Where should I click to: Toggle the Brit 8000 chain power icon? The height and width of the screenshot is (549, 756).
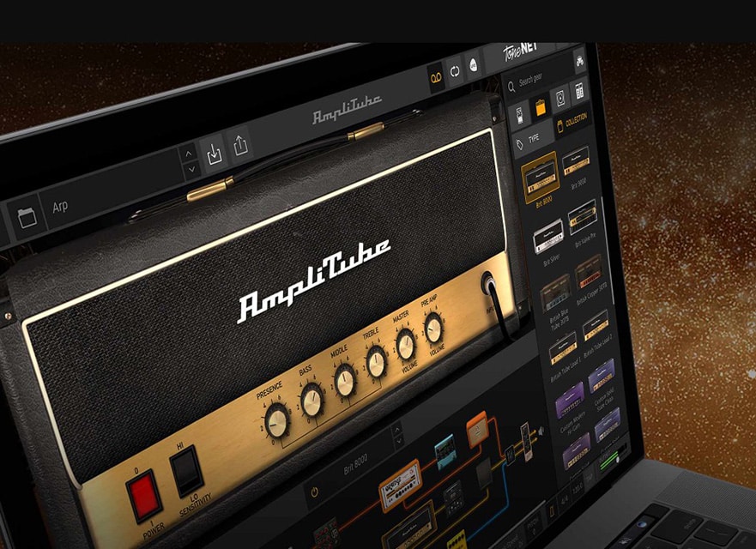point(314,492)
